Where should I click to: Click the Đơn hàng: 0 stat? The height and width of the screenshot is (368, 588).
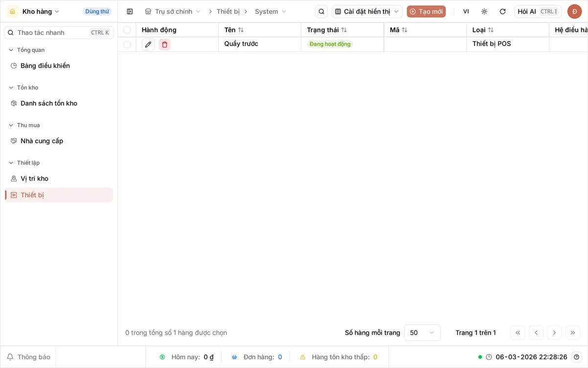coord(257,357)
